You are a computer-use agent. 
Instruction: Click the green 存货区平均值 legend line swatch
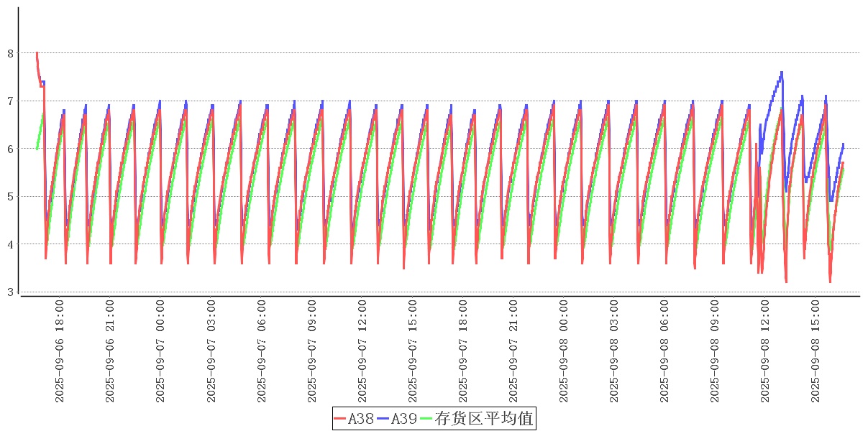tap(427, 419)
